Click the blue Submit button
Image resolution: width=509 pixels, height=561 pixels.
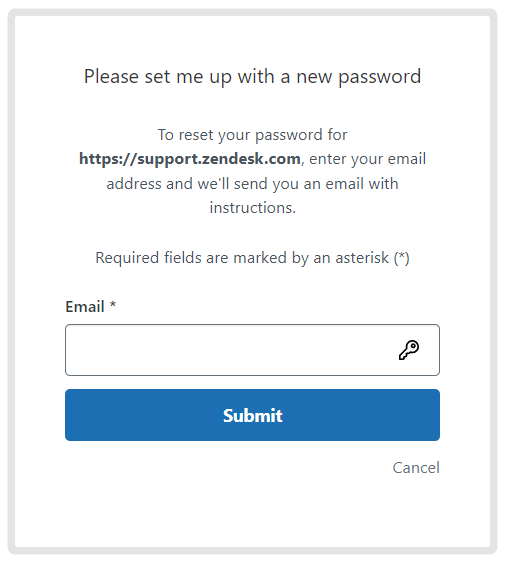pos(252,415)
